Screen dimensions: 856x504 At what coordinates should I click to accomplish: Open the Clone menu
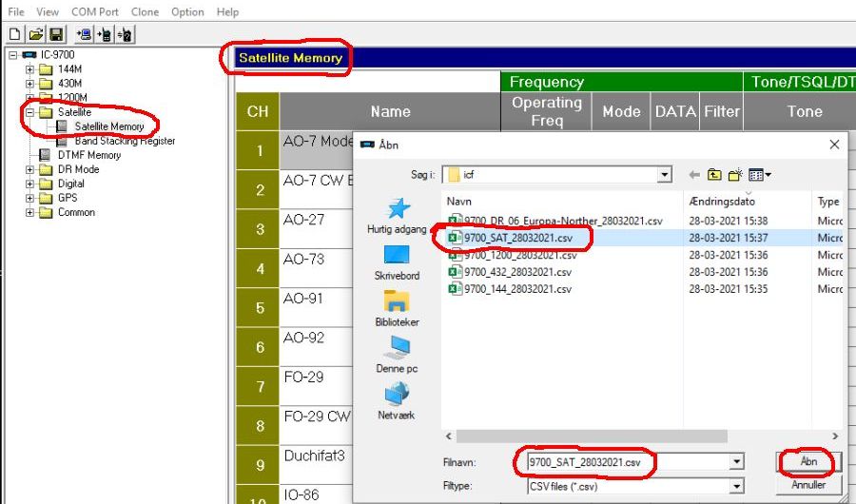pyautogui.click(x=145, y=11)
